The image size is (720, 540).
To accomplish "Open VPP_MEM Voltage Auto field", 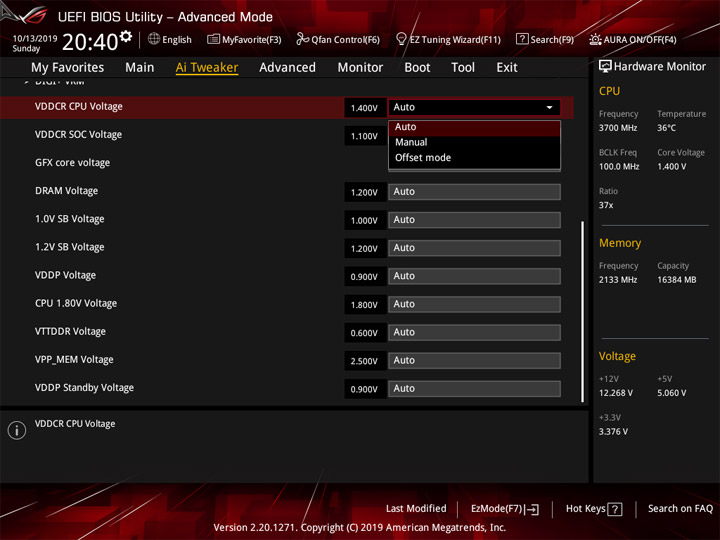I will (x=474, y=360).
